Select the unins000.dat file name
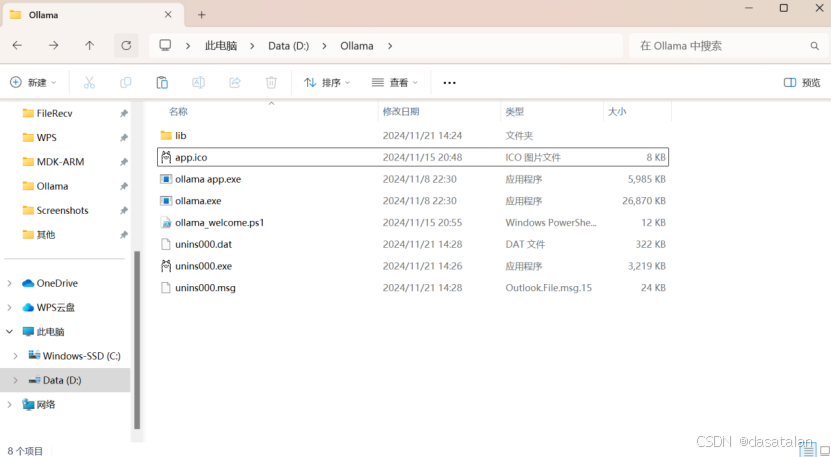The image size is (831, 457). (204, 244)
